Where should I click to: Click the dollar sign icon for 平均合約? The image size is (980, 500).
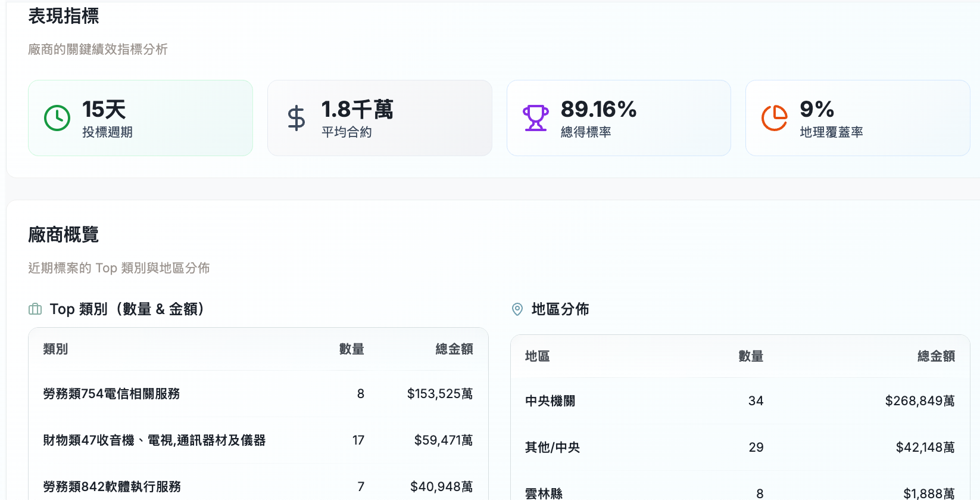point(296,118)
